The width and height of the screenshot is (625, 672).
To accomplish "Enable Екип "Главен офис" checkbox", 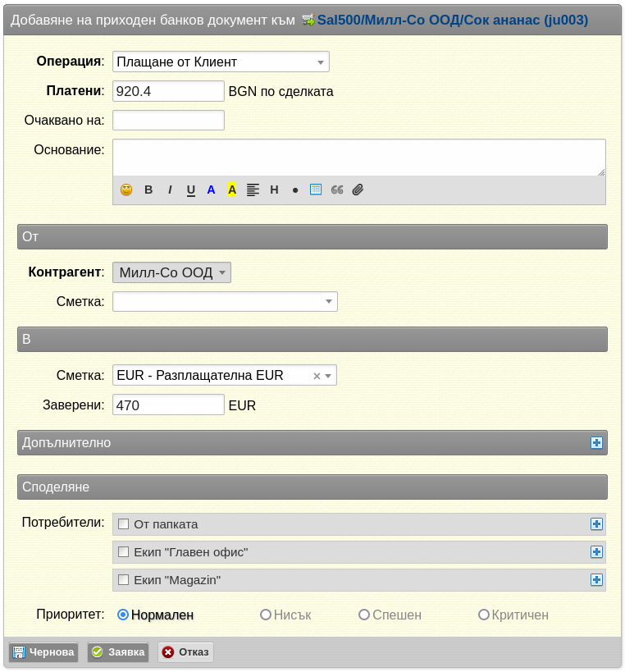I will pyautogui.click(x=123, y=551).
